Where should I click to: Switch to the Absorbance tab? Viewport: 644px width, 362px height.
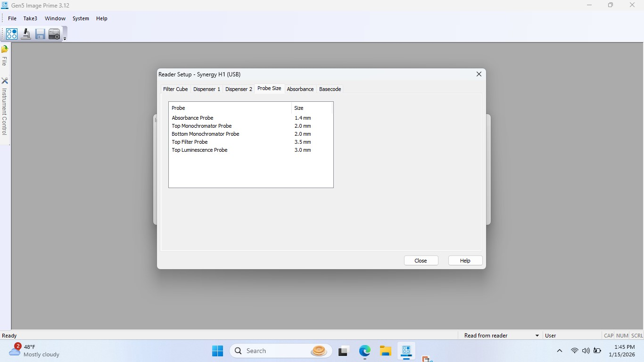coord(300,89)
